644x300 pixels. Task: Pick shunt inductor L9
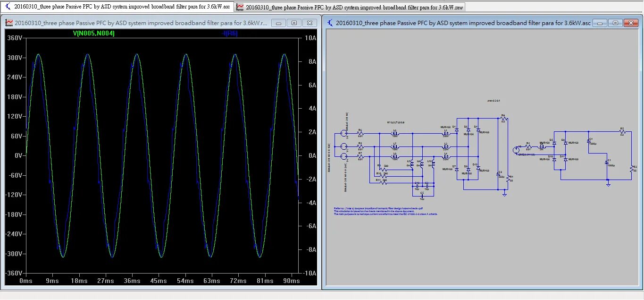tap(422, 164)
